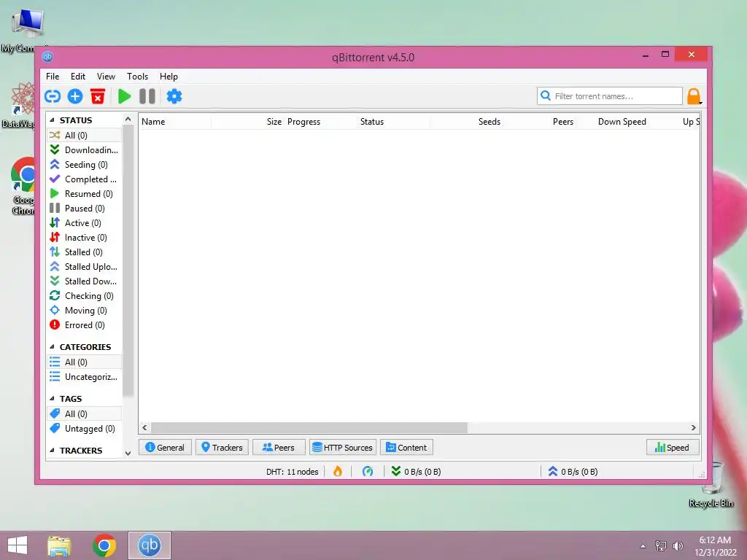747x560 pixels.
Task: Select the Seeding (0) filter
Action: [85, 165]
